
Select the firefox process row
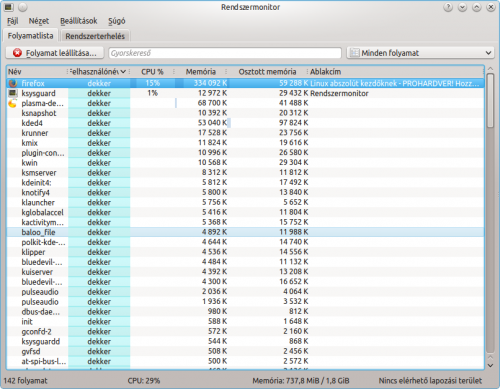point(245,83)
